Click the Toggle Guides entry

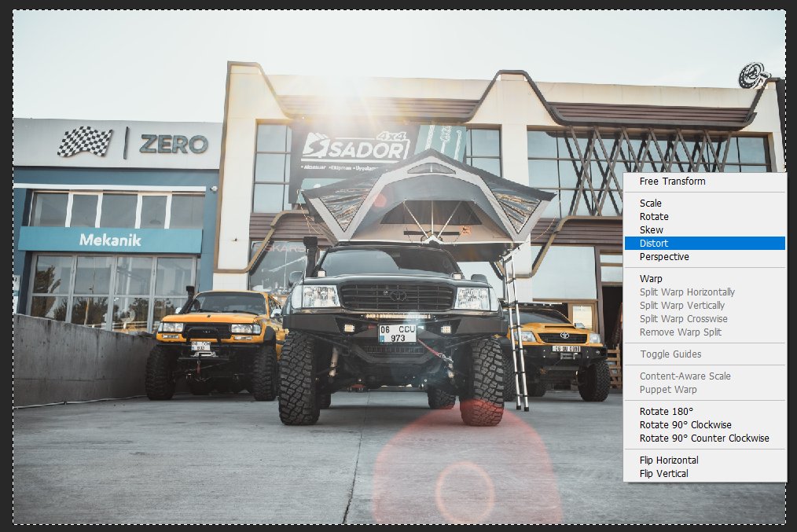[x=704, y=354]
